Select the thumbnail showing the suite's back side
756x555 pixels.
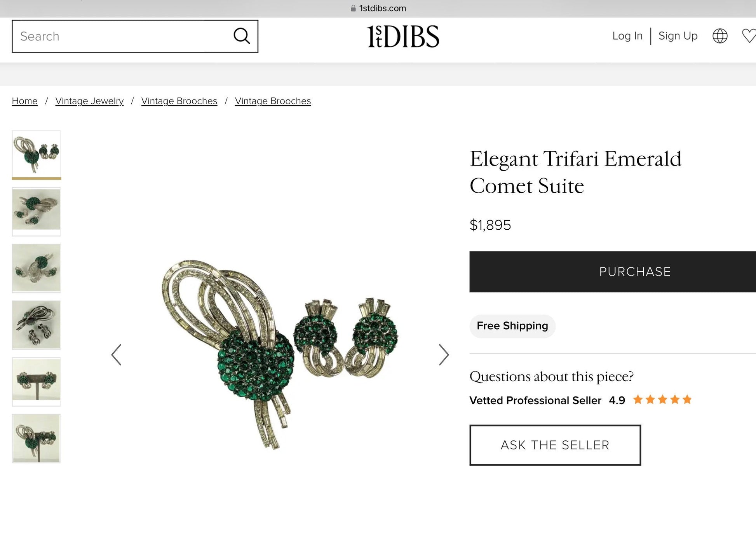(36, 325)
